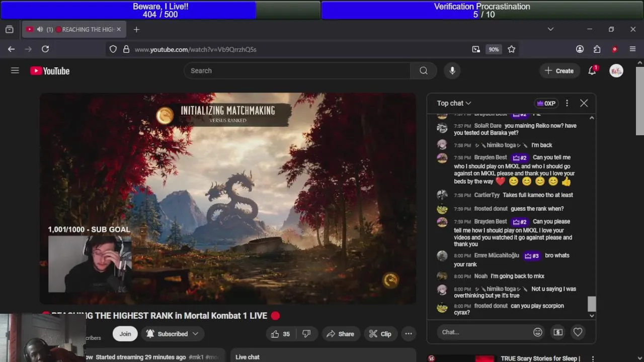Viewport: 644px width, 362px height.
Task: Open the #mk1 hashtag link
Action: 196,357
